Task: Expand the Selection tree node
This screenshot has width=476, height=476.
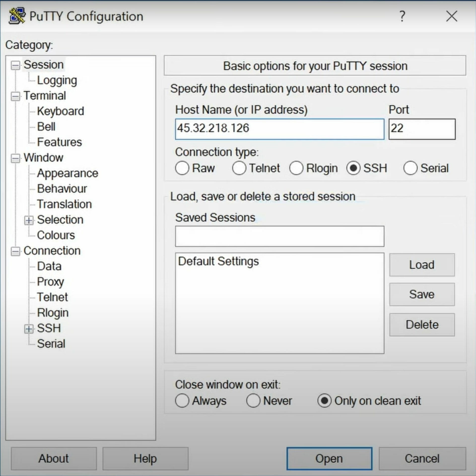Action: point(29,220)
